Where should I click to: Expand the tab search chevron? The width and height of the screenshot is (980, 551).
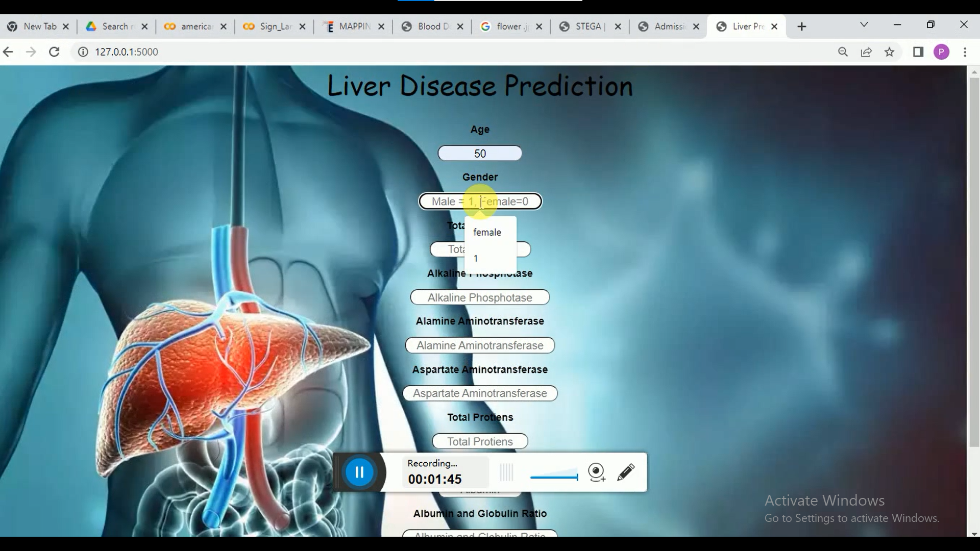(x=864, y=24)
